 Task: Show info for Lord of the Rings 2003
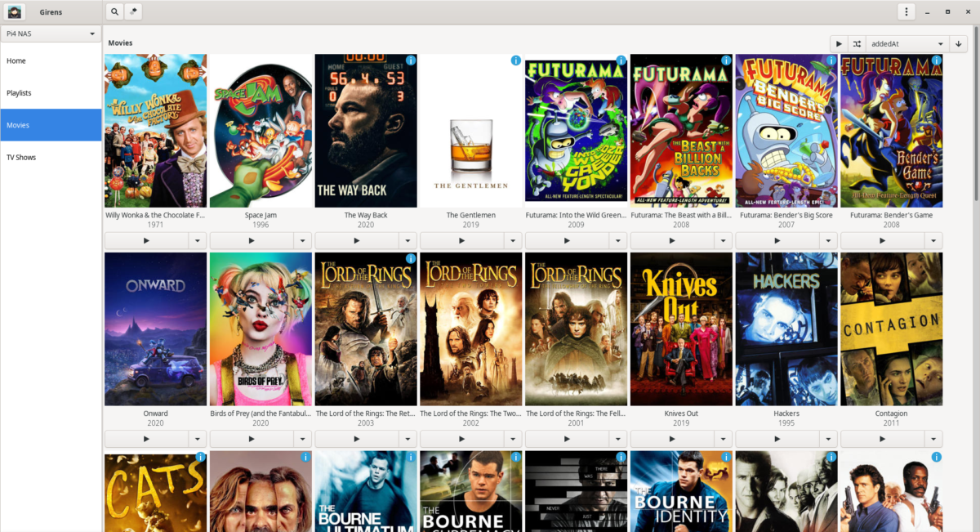click(x=411, y=258)
